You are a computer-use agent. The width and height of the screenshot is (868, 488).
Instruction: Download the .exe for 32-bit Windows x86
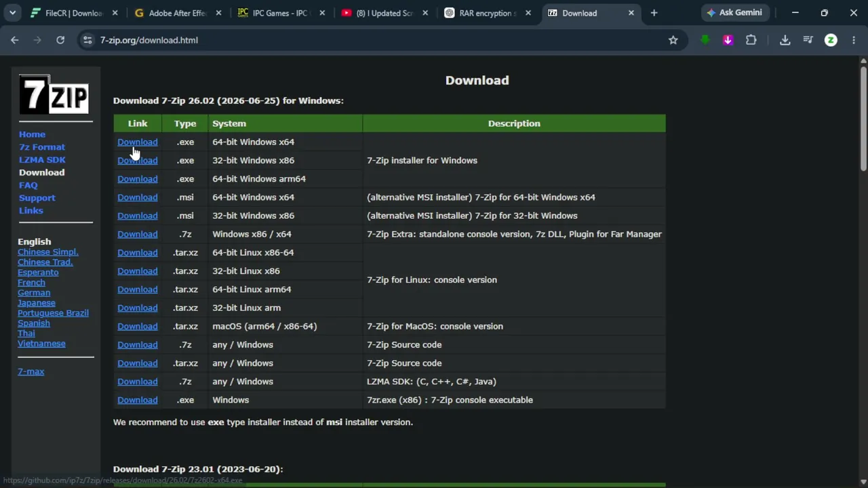point(137,161)
